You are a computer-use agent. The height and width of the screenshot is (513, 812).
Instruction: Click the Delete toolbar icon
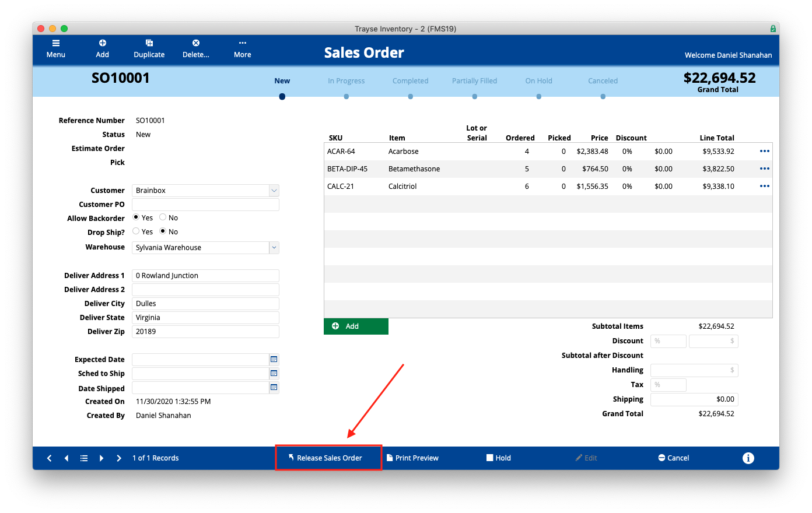[196, 43]
